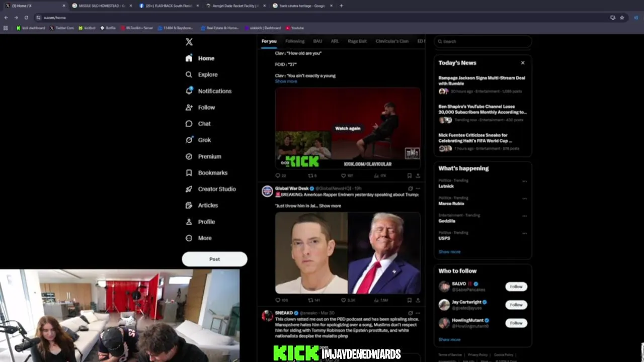Open the kick dashboard bookmark
Screen dimensions: 644x362
[31, 28]
